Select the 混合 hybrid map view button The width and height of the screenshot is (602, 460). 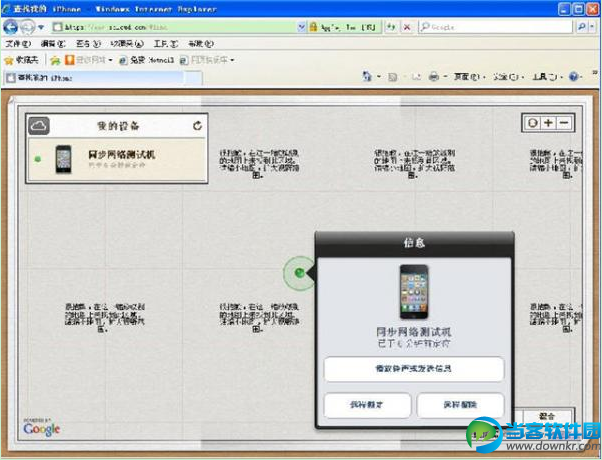[x=547, y=416]
